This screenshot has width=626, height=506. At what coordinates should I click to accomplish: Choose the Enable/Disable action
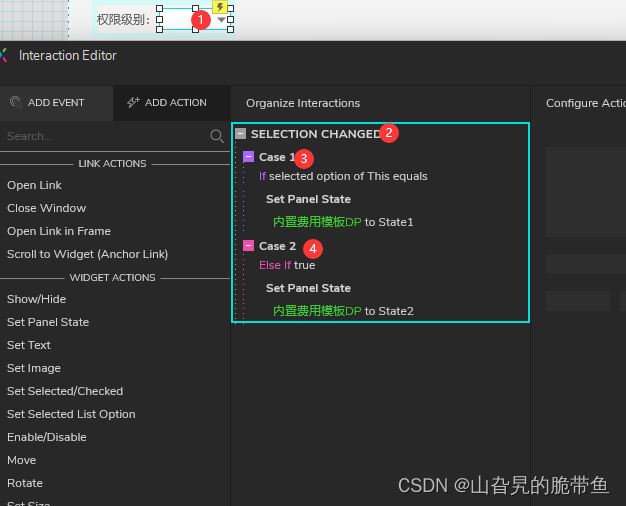tap(47, 437)
